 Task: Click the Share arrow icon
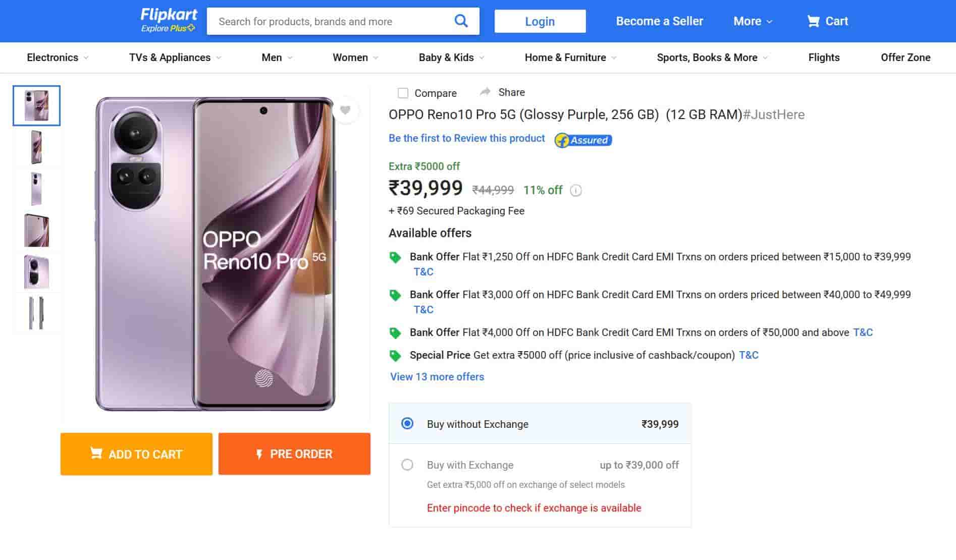click(x=485, y=92)
